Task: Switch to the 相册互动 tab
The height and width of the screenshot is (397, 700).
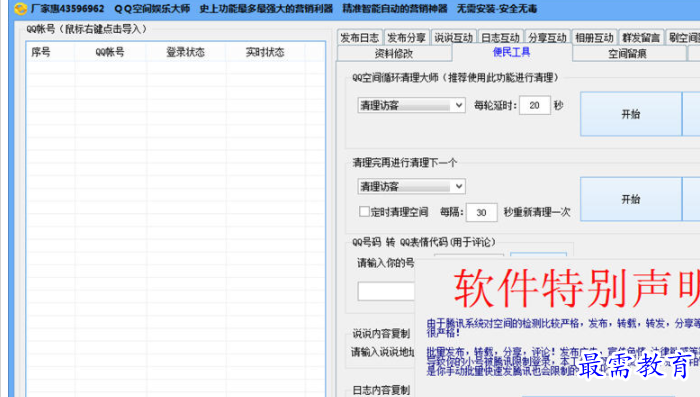Action: (594, 38)
